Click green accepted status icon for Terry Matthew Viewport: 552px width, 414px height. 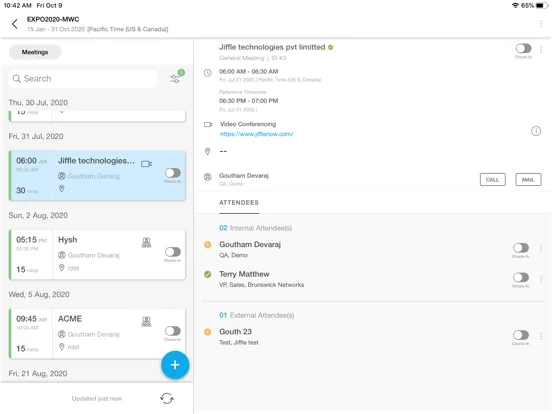click(x=208, y=274)
